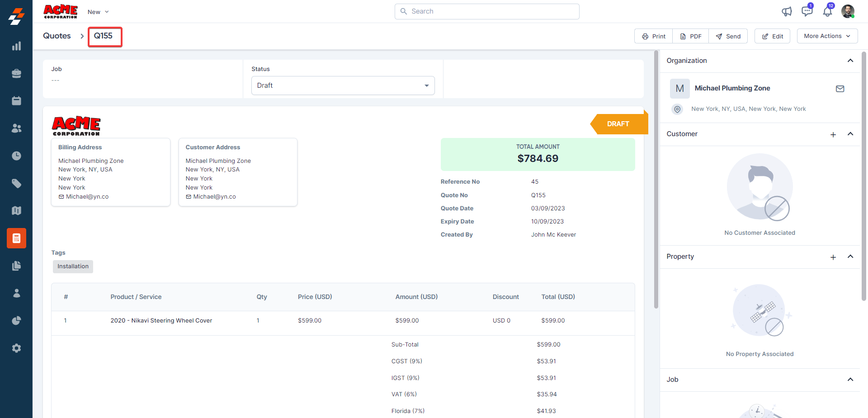This screenshot has height=418, width=868.
Task: Open the calendar icon in sidebar
Action: tap(16, 101)
